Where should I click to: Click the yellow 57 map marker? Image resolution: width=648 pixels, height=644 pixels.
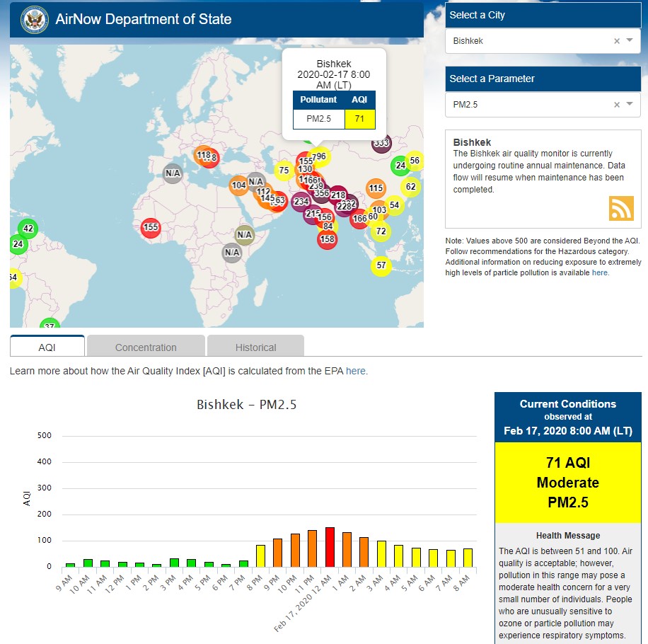tap(381, 265)
